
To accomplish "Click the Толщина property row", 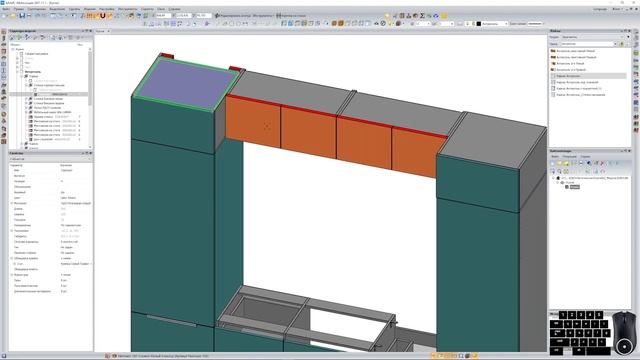I will (x=51, y=220).
